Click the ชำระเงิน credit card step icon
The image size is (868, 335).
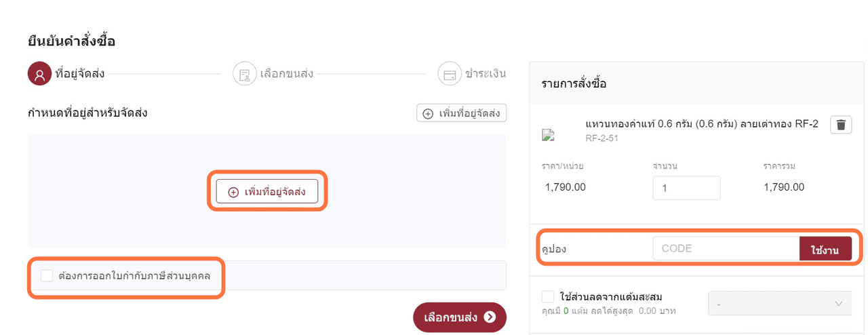click(x=449, y=73)
